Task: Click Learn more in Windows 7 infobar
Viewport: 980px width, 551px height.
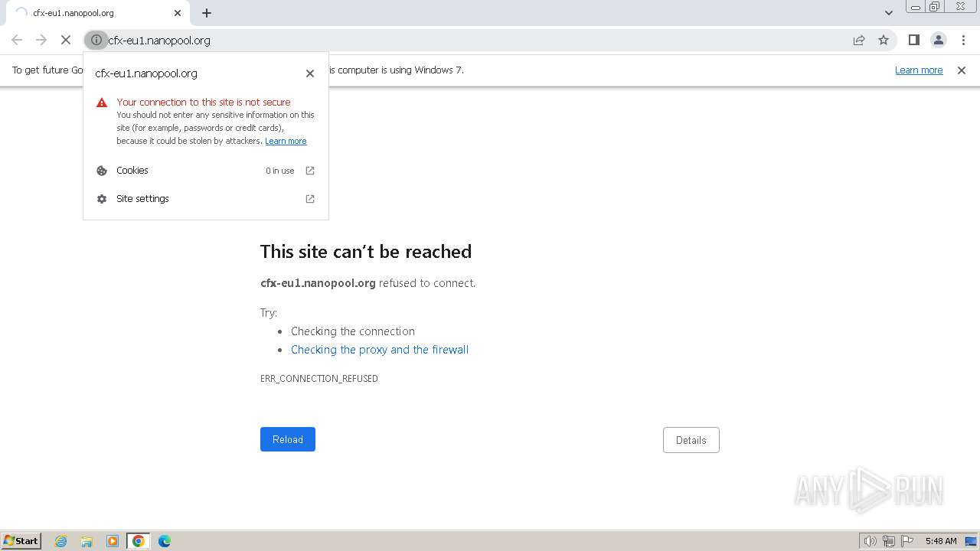Action: tap(919, 70)
